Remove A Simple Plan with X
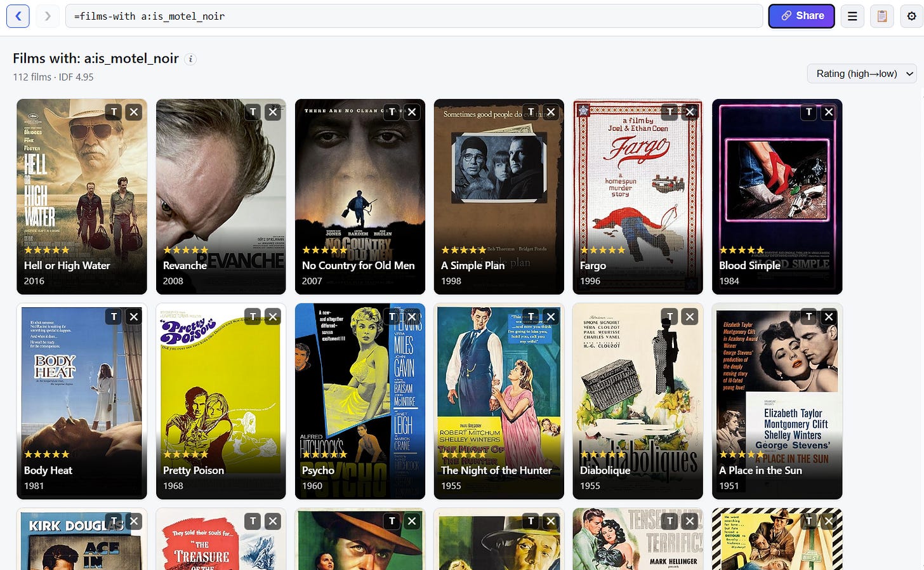The width and height of the screenshot is (924, 570). pyautogui.click(x=551, y=112)
